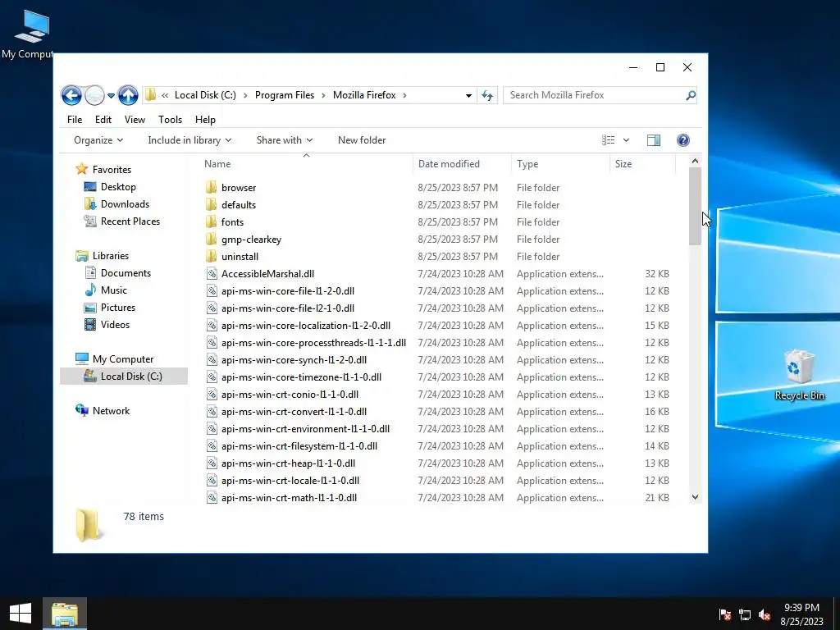Expand the Organize dropdown
840x630 pixels.
[x=98, y=140]
